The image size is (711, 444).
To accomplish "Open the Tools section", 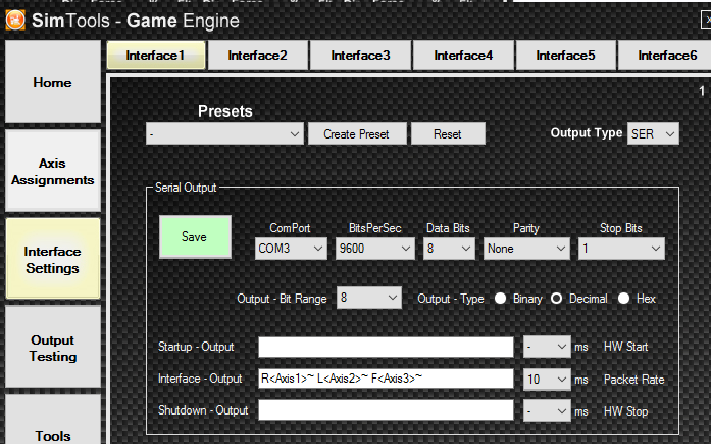I will point(53,420).
